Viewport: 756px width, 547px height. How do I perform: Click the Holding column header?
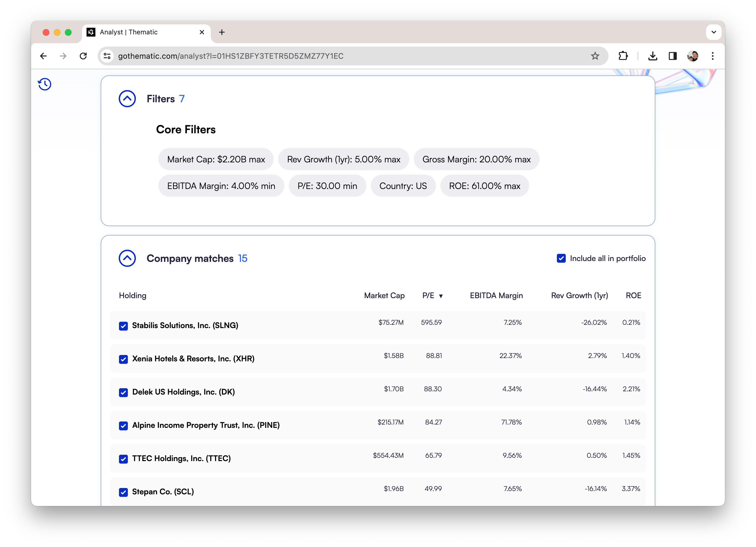click(133, 295)
